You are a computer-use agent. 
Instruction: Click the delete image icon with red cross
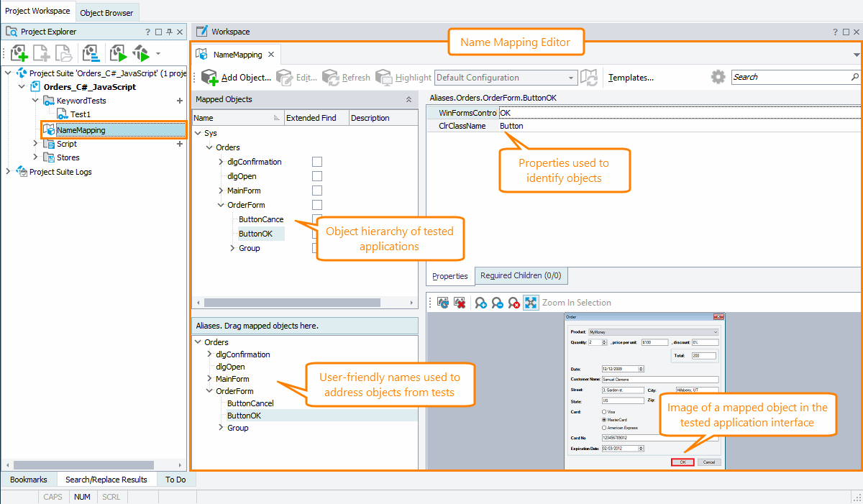(x=460, y=302)
